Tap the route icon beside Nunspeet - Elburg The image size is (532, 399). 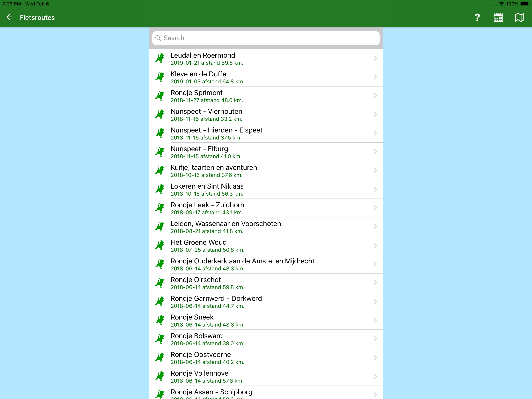click(x=160, y=152)
